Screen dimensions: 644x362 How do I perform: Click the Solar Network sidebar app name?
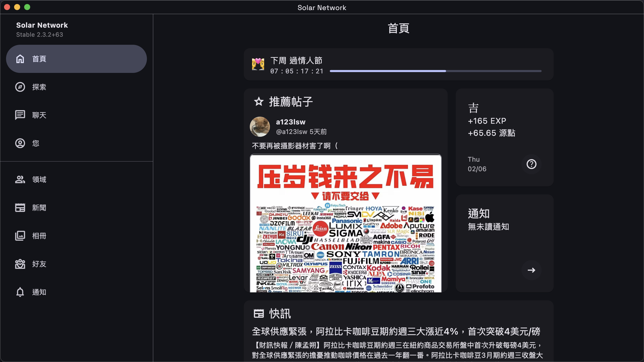(42, 25)
